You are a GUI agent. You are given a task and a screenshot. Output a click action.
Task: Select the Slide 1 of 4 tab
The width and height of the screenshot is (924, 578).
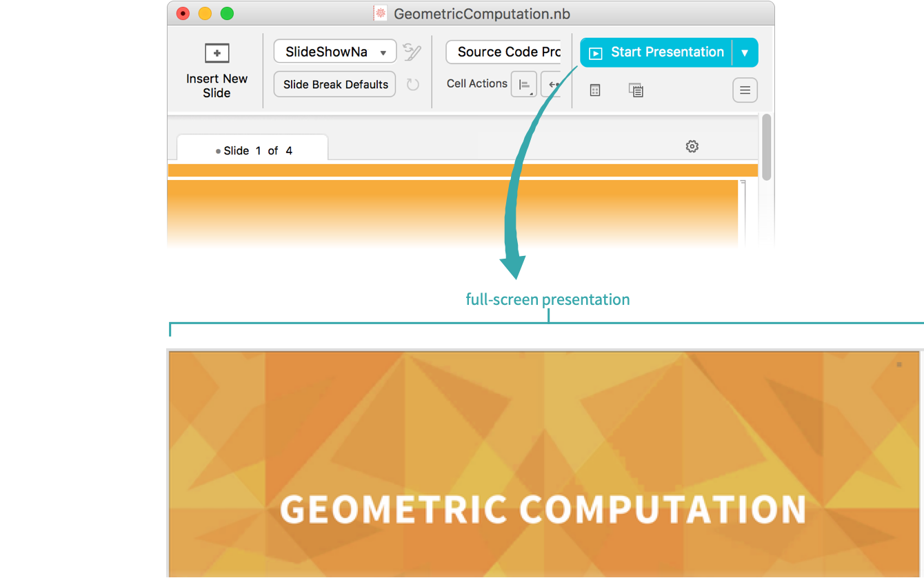pyautogui.click(x=253, y=150)
